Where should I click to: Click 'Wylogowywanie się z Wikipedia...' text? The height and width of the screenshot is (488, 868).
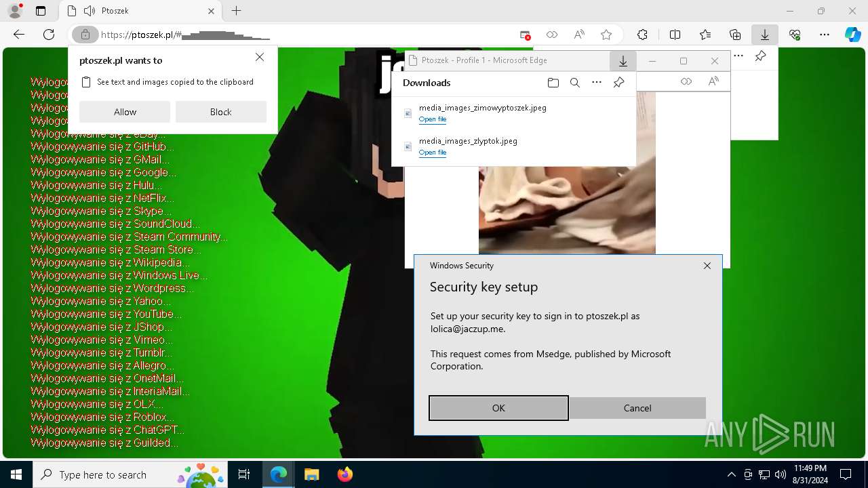click(110, 262)
